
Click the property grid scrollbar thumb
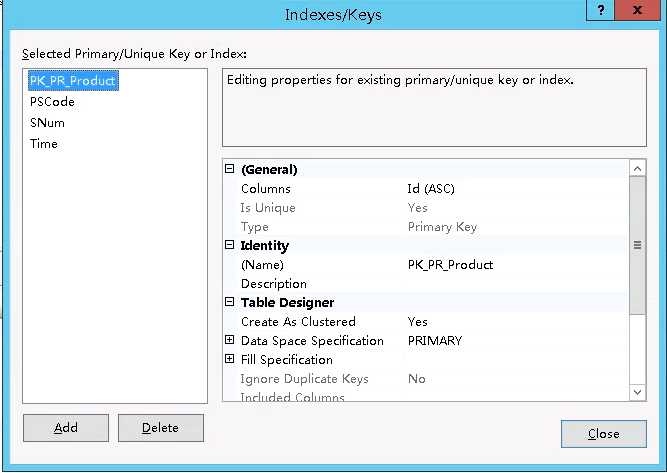(x=638, y=245)
